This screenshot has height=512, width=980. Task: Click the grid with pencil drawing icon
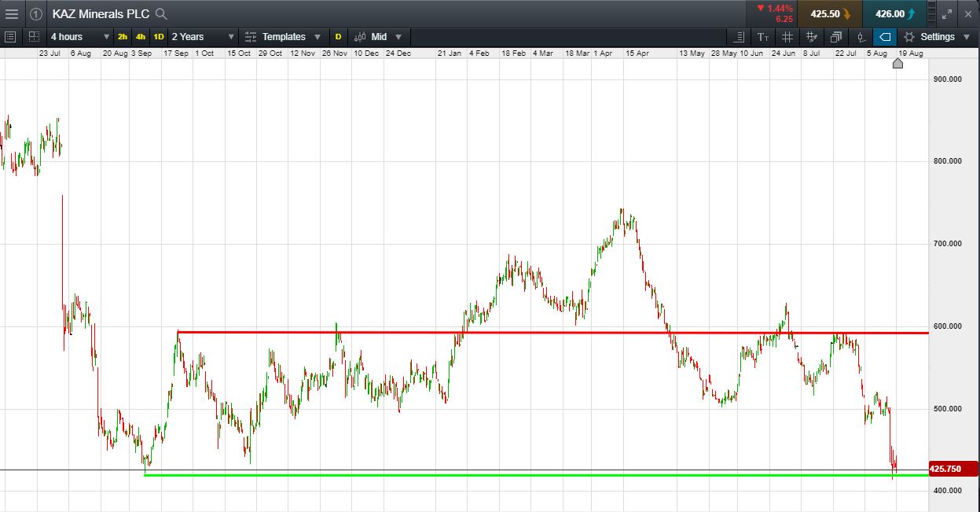point(812,37)
